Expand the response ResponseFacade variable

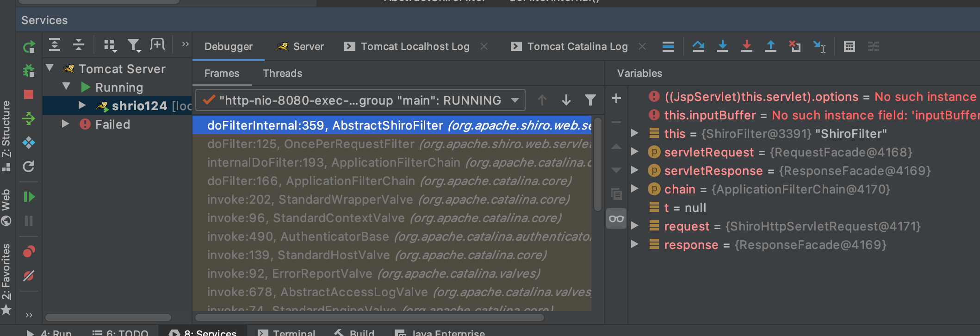[x=635, y=244]
